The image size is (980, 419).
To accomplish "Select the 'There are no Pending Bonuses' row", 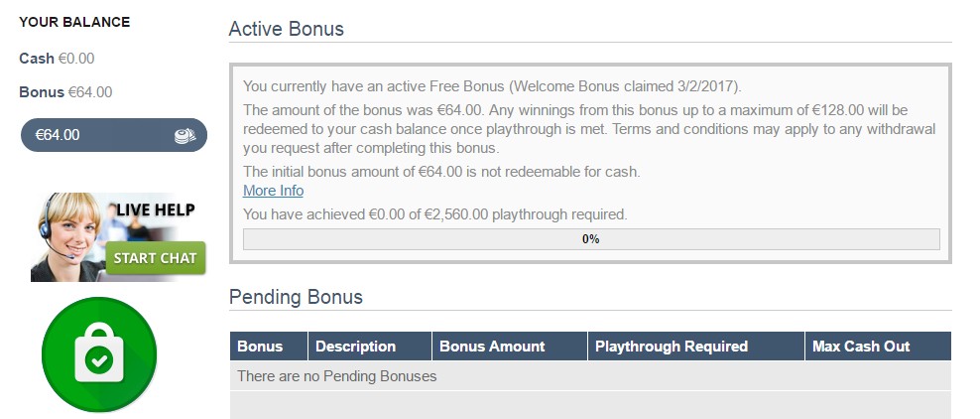I will tap(589, 376).
